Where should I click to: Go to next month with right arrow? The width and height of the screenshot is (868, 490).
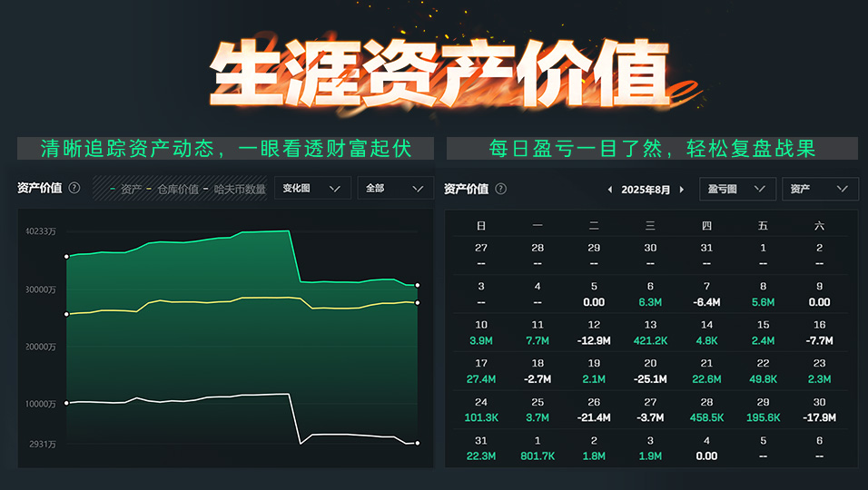pos(682,190)
